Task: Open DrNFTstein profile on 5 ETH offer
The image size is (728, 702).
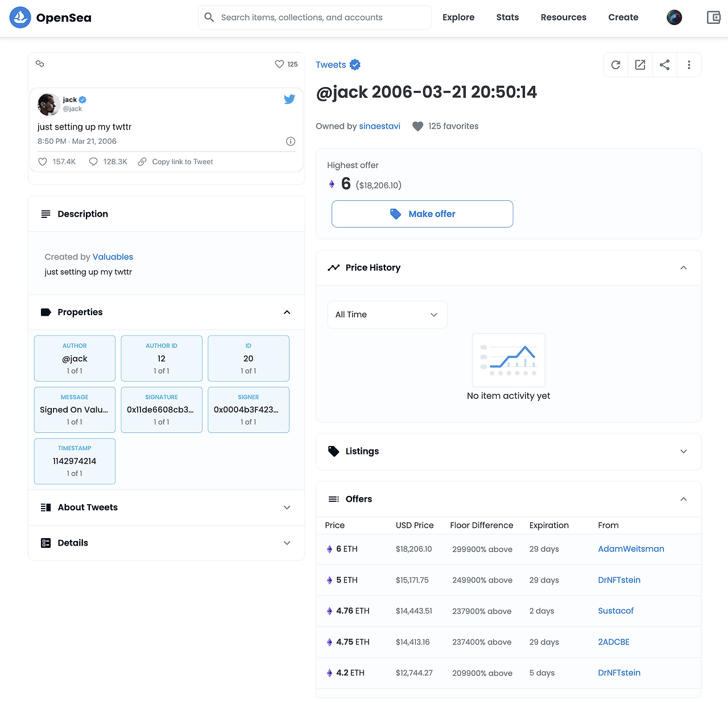Action: point(619,580)
